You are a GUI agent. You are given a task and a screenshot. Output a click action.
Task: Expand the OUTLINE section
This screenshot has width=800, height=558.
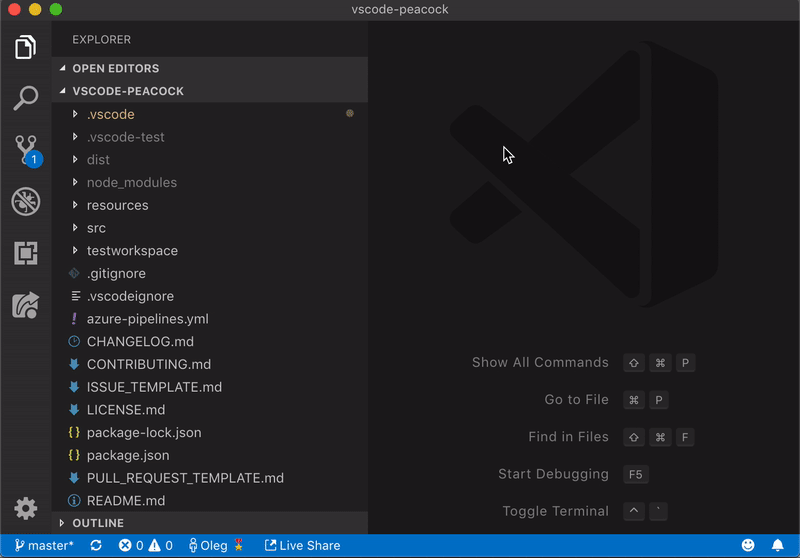(x=98, y=523)
